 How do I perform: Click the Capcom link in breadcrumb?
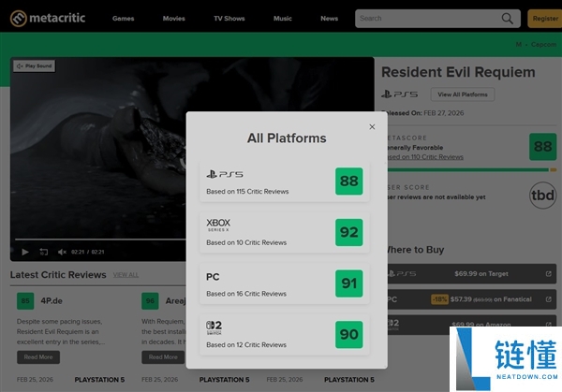(543, 44)
